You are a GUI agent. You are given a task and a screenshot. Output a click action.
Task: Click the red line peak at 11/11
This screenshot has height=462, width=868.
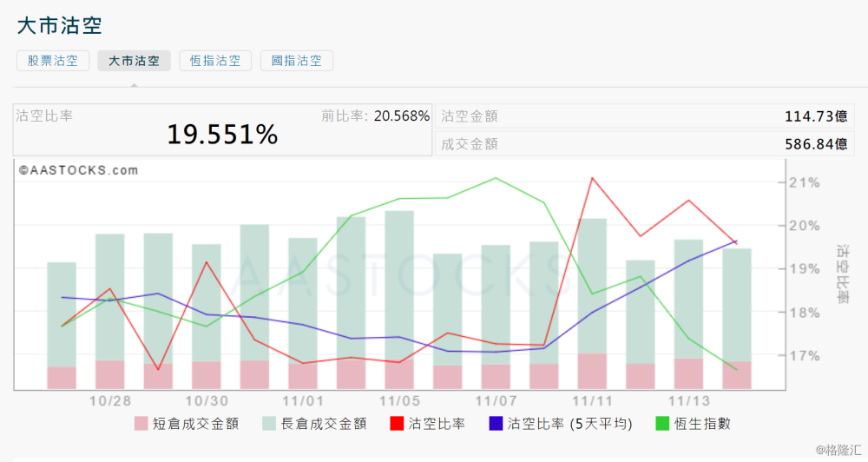[592, 178]
